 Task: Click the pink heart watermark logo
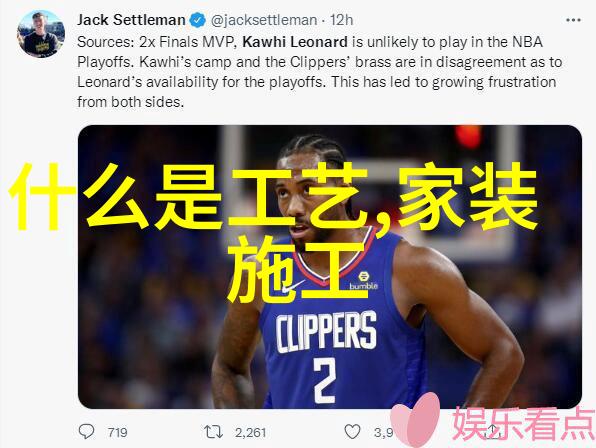416,418
